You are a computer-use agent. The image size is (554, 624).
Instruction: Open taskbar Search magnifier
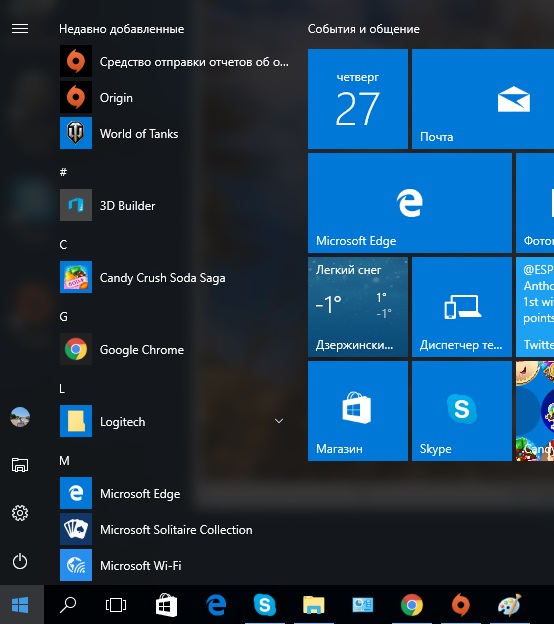coord(68,605)
